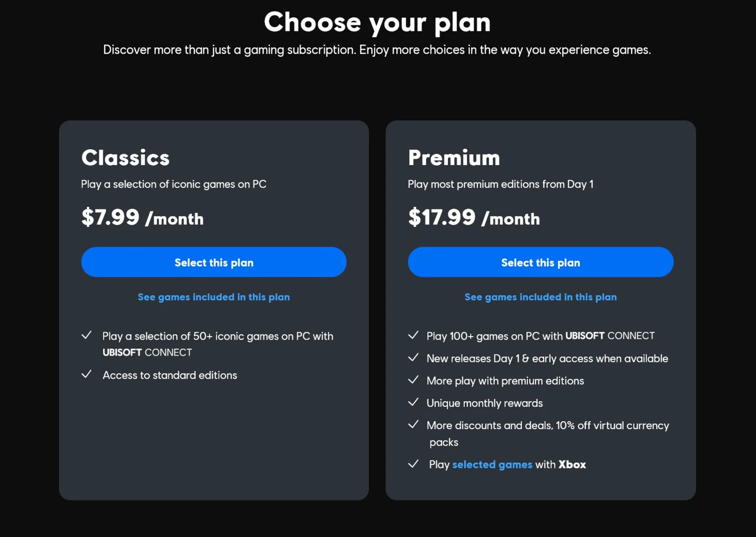Click the $7.99 /month price text

coord(143,217)
